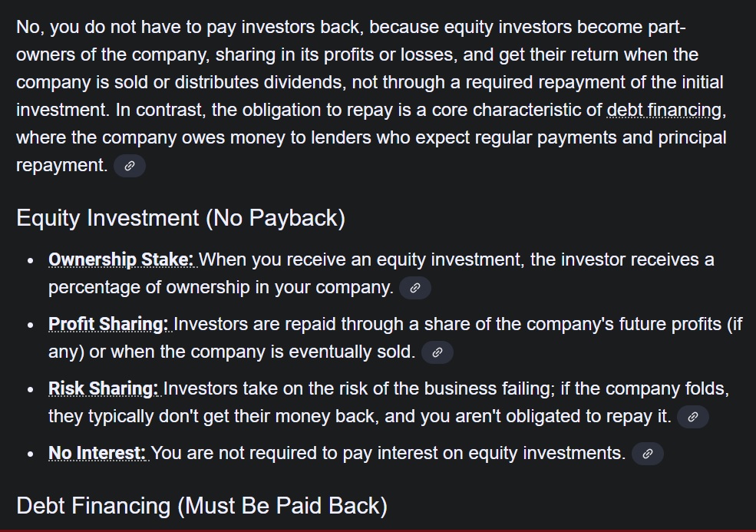756x532 pixels.
Task: Open the source link icon after "ownership in your company"
Action: pyautogui.click(x=415, y=289)
